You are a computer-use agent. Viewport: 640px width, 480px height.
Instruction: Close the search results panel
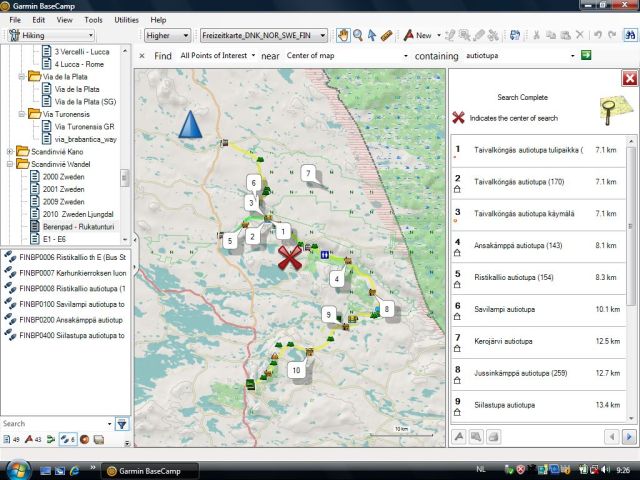point(629,78)
